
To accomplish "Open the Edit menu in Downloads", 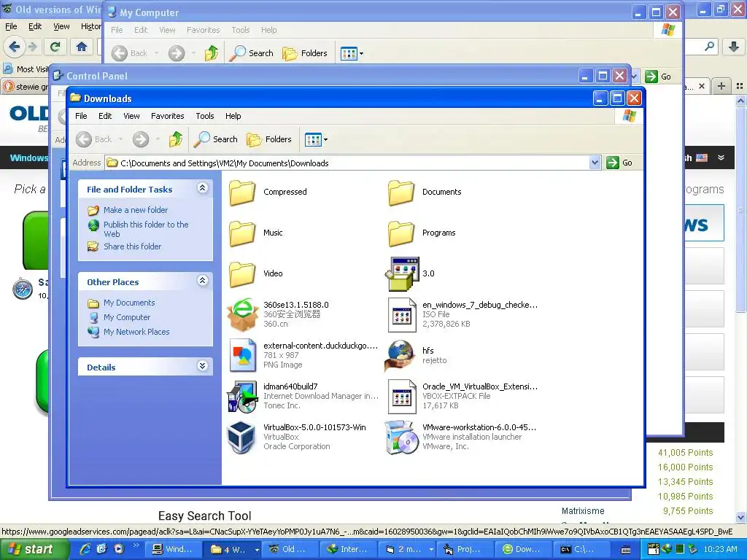I will [x=105, y=116].
